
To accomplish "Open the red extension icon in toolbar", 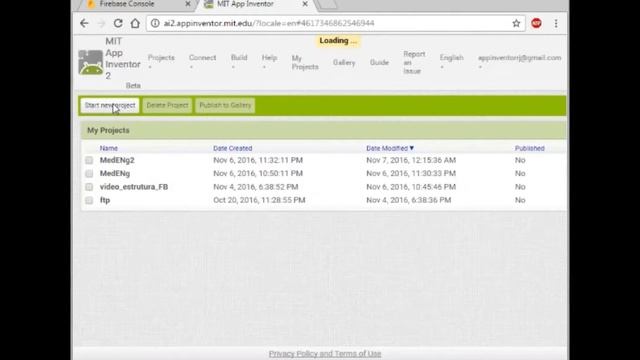I will [x=536, y=23].
